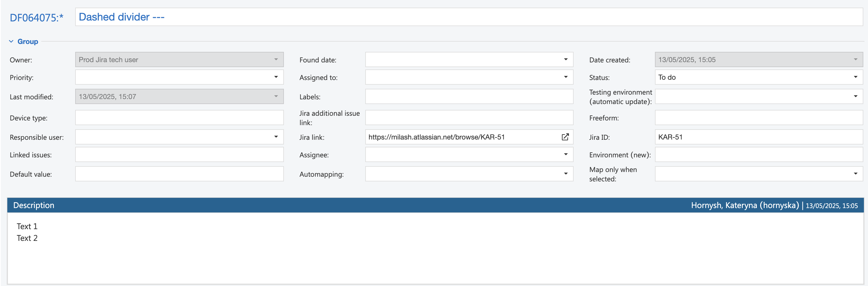Open the Priority dropdown
Screen dimensions: 868x286
pyautogui.click(x=276, y=77)
